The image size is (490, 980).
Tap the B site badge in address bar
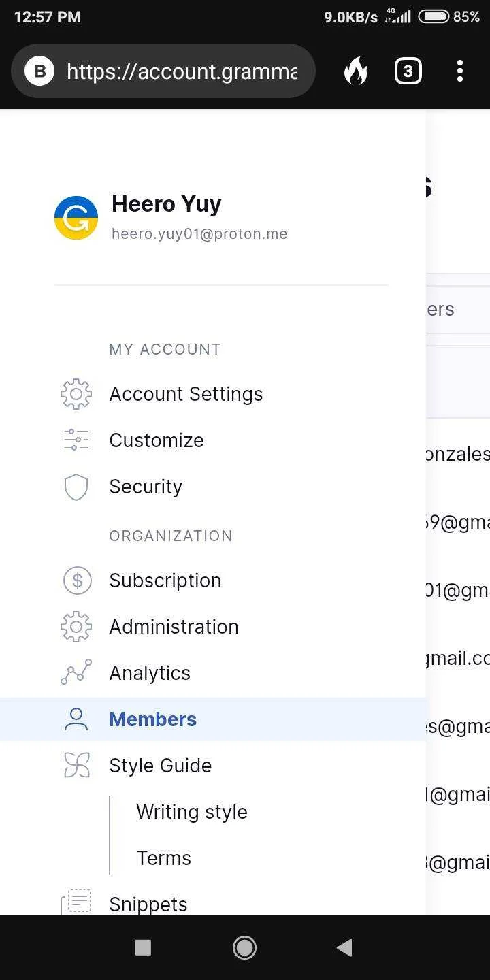coord(39,71)
